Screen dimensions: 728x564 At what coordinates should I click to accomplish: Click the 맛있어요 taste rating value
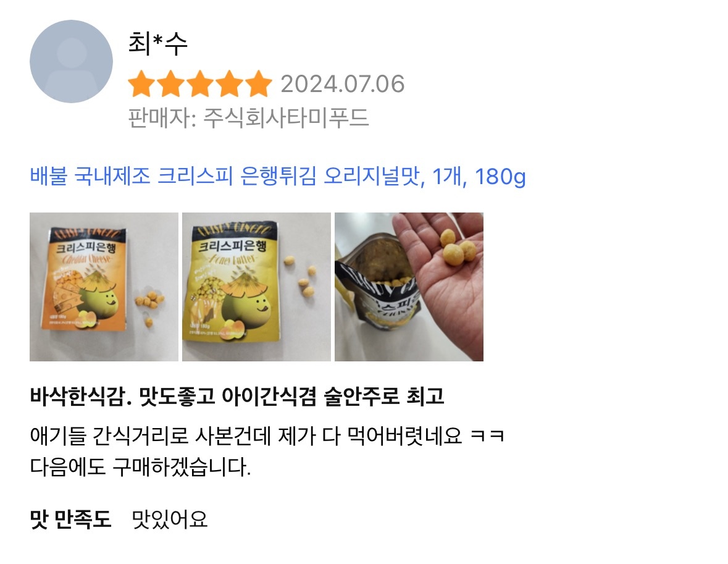[169, 519]
